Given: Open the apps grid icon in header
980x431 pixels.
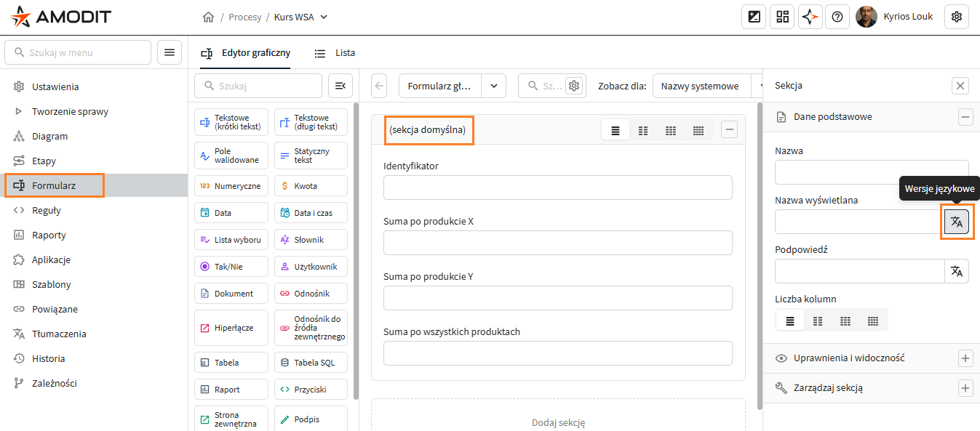Looking at the screenshot, I should tap(782, 17).
